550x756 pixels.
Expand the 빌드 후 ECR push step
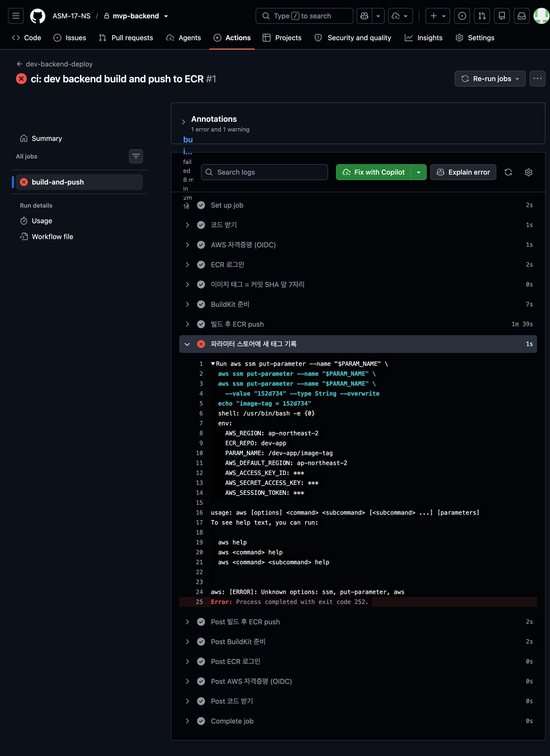358,324
